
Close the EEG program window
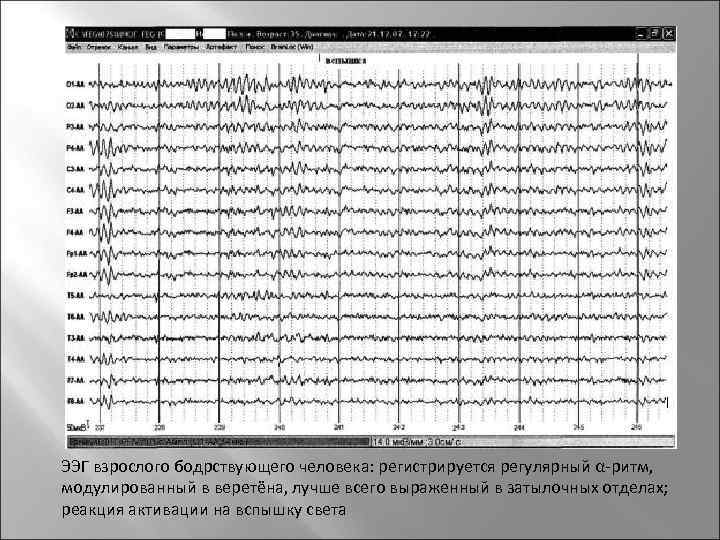coord(669,34)
